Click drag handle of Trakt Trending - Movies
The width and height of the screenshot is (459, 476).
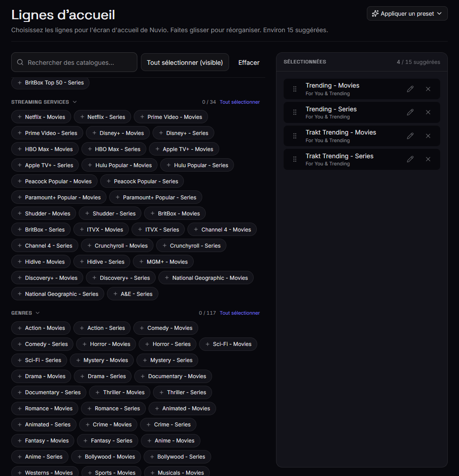(x=295, y=136)
